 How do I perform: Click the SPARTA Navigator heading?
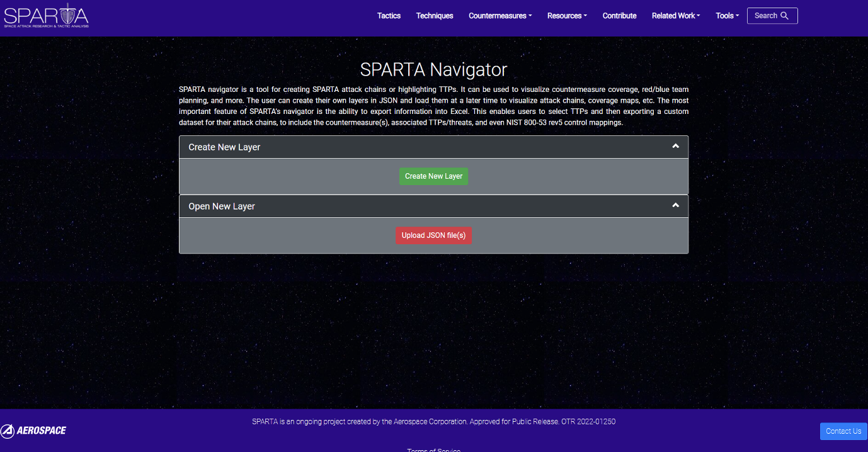[x=433, y=69]
